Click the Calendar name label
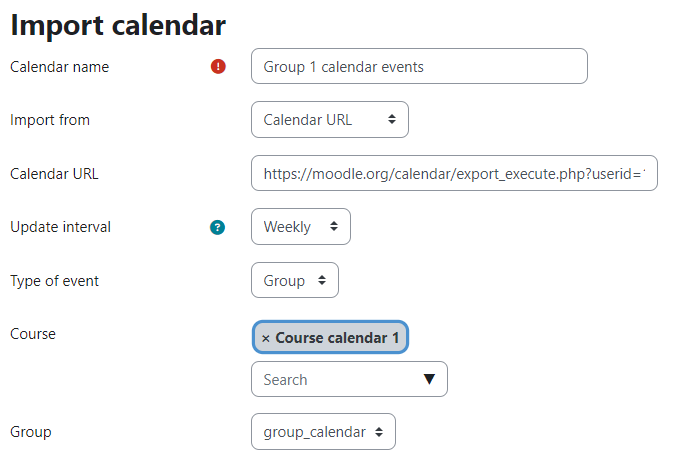This screenshot has width=673, height=457. [x=60, y=67]
